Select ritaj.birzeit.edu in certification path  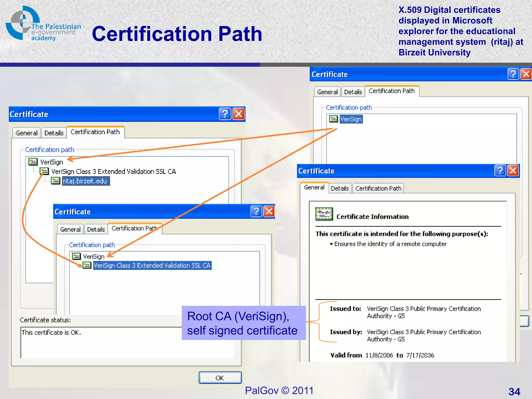click(86, 181)
